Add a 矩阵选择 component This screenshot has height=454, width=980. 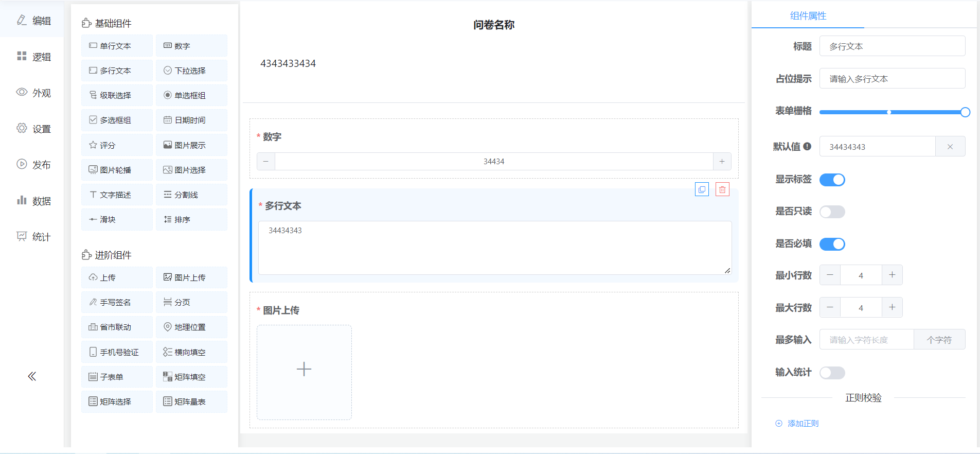click(x=117, y=401)
